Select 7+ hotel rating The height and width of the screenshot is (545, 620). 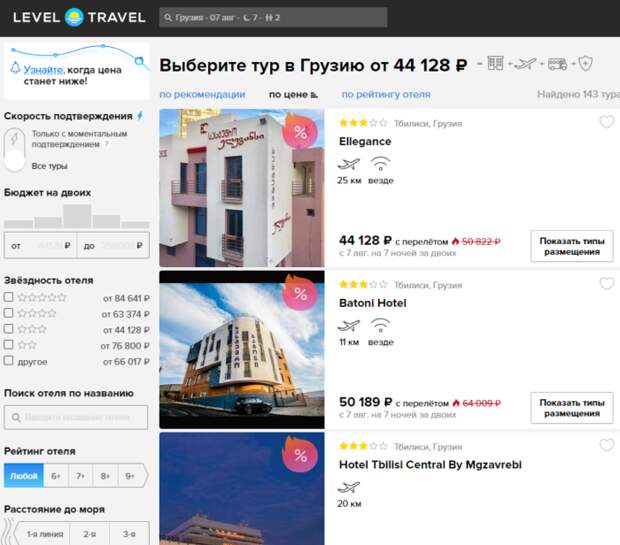coord(80,476)
